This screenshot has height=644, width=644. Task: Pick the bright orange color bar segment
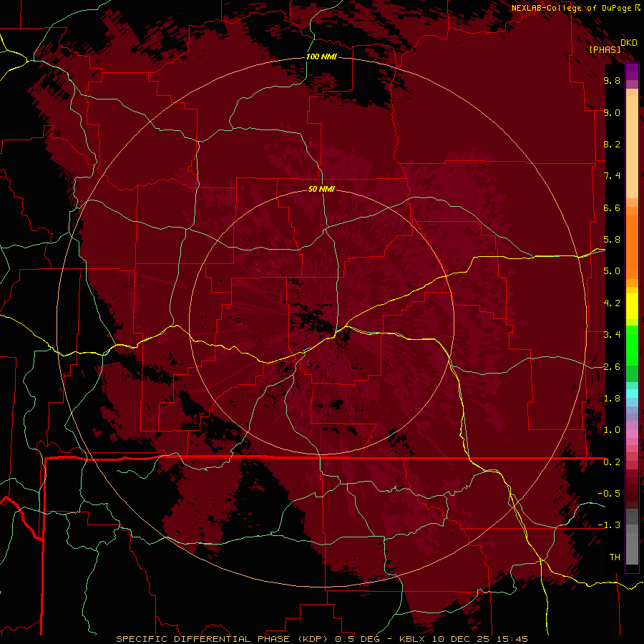coord(632,247)
